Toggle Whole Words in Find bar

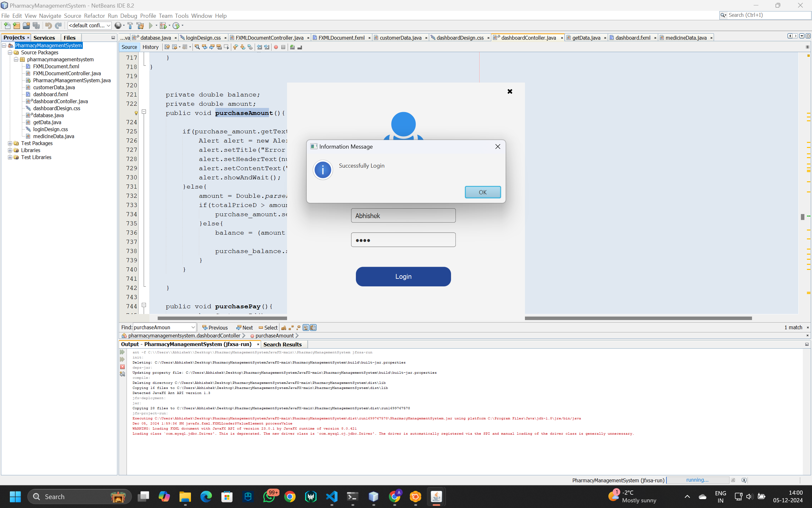pyautogui.click(x=291, y=328)
